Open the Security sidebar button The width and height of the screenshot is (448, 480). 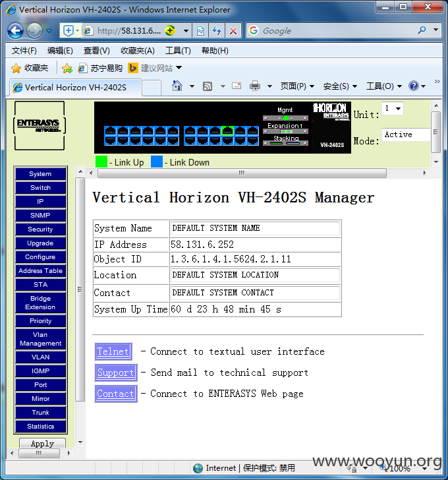[x=40, y=229]
